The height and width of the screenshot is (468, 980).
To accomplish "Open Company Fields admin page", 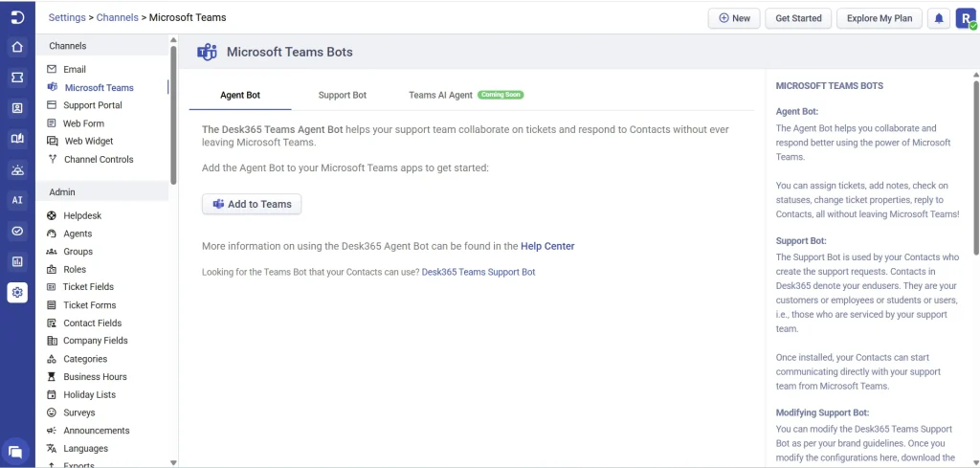I will 95,341.
